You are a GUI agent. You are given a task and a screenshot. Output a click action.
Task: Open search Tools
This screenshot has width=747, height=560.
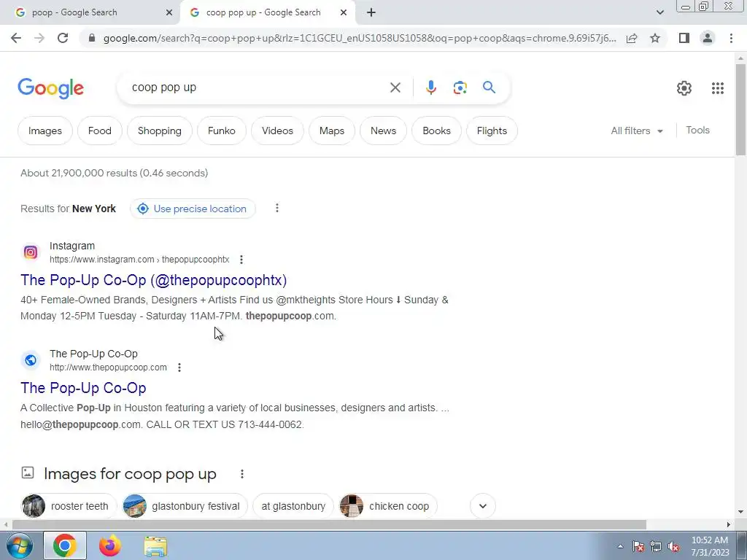(697, 130)
